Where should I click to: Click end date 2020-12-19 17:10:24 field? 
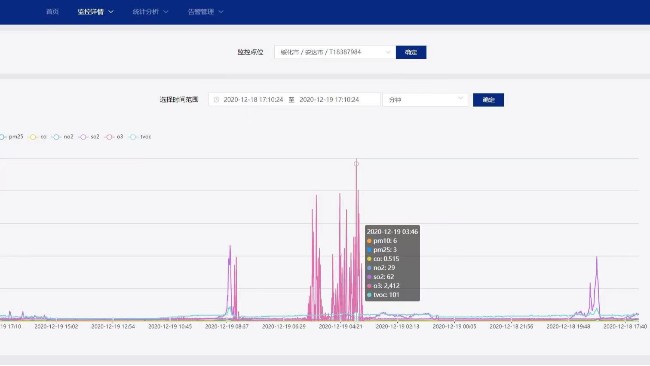(x=329, y=100)
